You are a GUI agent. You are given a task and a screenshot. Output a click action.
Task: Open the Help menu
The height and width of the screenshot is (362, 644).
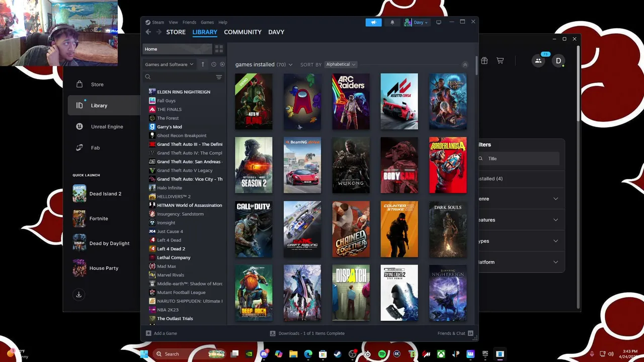click(223, 22)
